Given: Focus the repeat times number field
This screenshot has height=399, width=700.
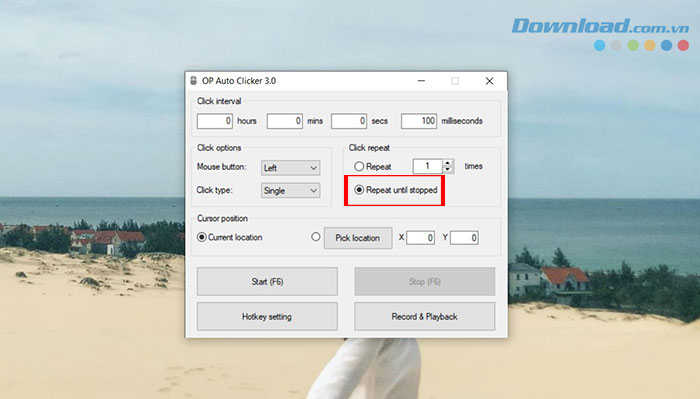Looking at the screenshot, I should pyautogui.click(x=428, y=166).
